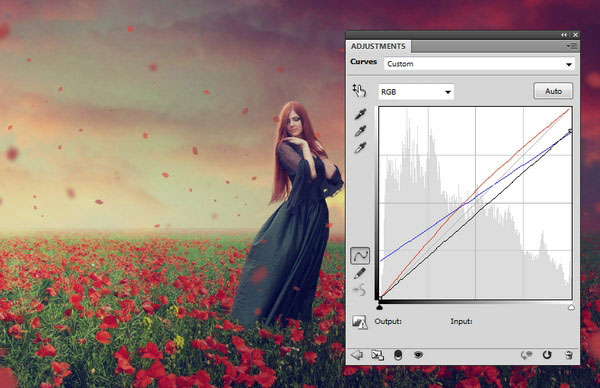Select the pencil draw curve tool
Viewport: 600px width, 388px height.
(360, 273)
